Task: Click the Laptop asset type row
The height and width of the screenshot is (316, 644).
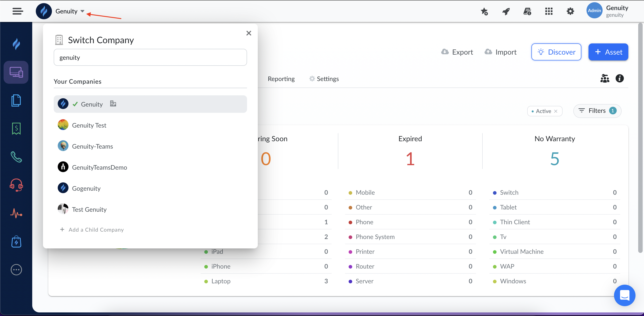Action: tap(266, 281)
